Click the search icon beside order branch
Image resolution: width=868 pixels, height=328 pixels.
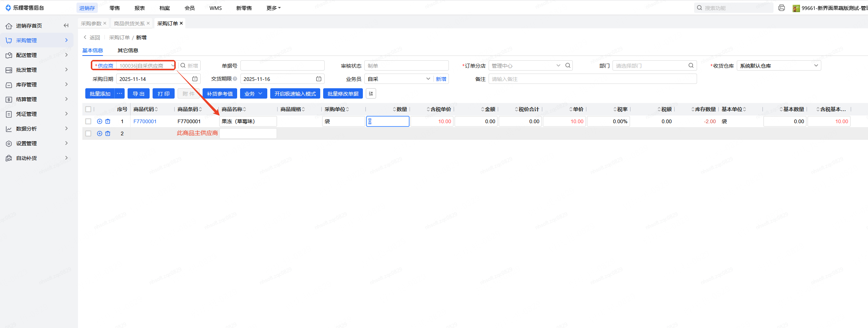pos(568,65)
